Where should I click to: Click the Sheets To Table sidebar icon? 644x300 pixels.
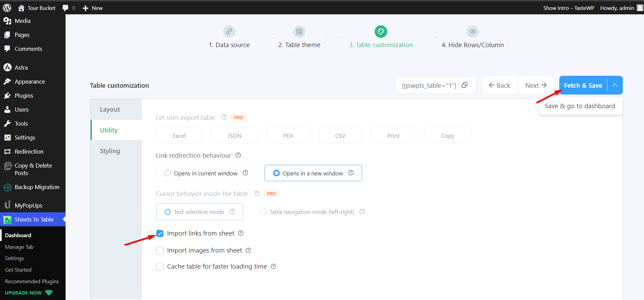click(8, 220)
